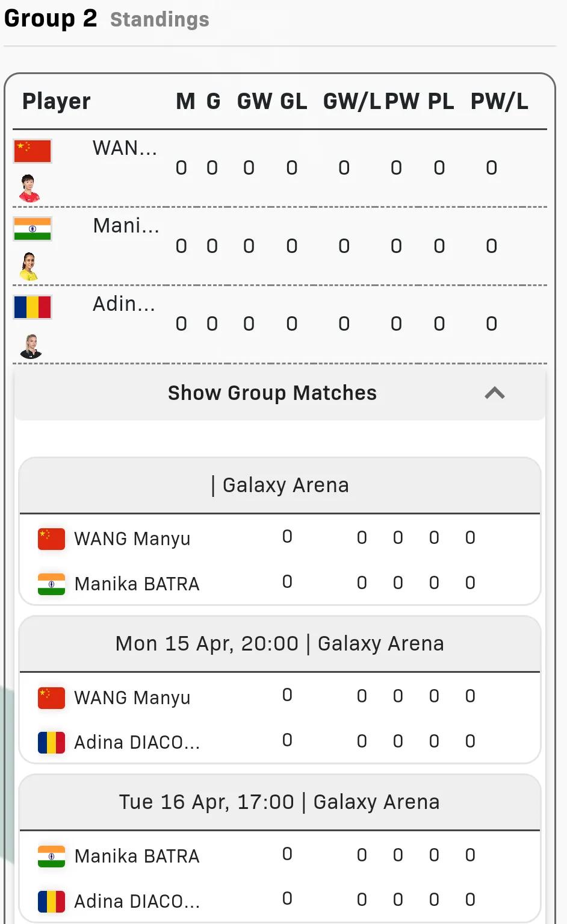Click Romania flag in standings third row
The width and height of the screenshot is (567, 924).
click(x=33, y=307)
